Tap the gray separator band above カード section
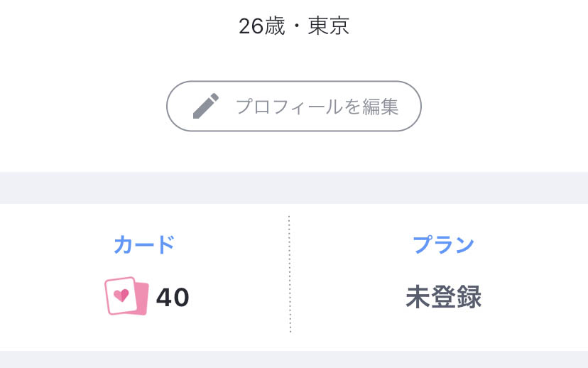 (x=294, y=188)
